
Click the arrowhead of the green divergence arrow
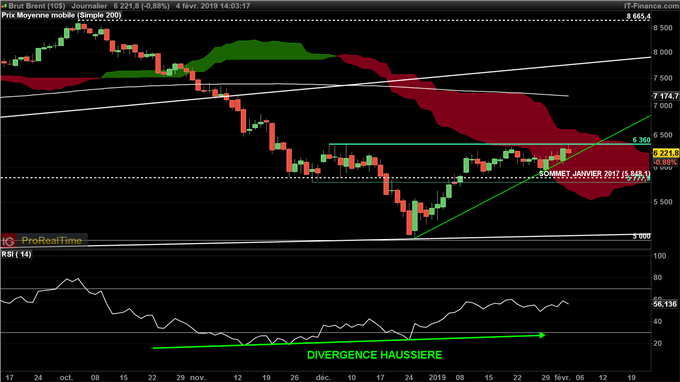542,335
